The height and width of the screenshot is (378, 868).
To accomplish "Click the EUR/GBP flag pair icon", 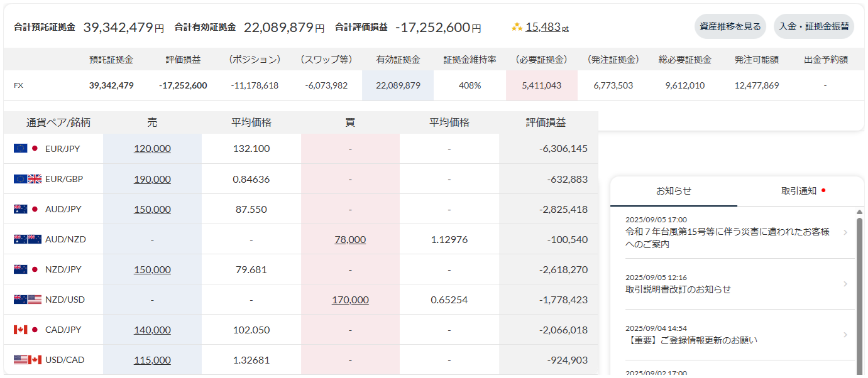I will 28,179.
